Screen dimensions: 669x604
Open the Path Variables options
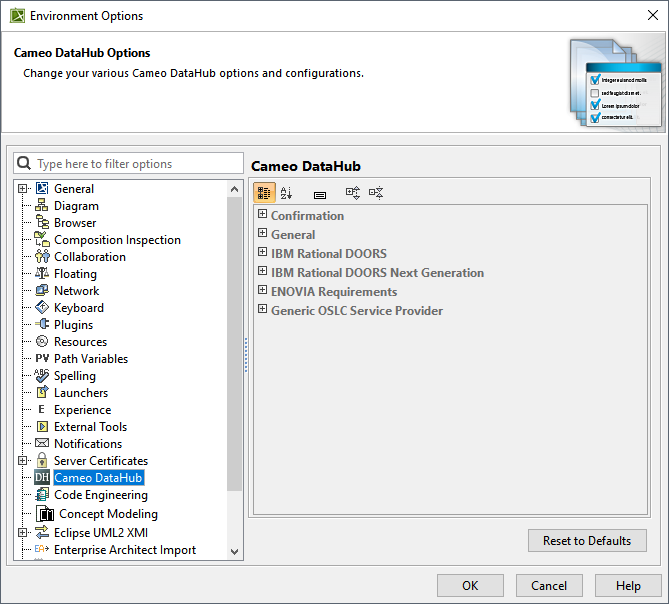pyautogui.click(x=91, y=359)
